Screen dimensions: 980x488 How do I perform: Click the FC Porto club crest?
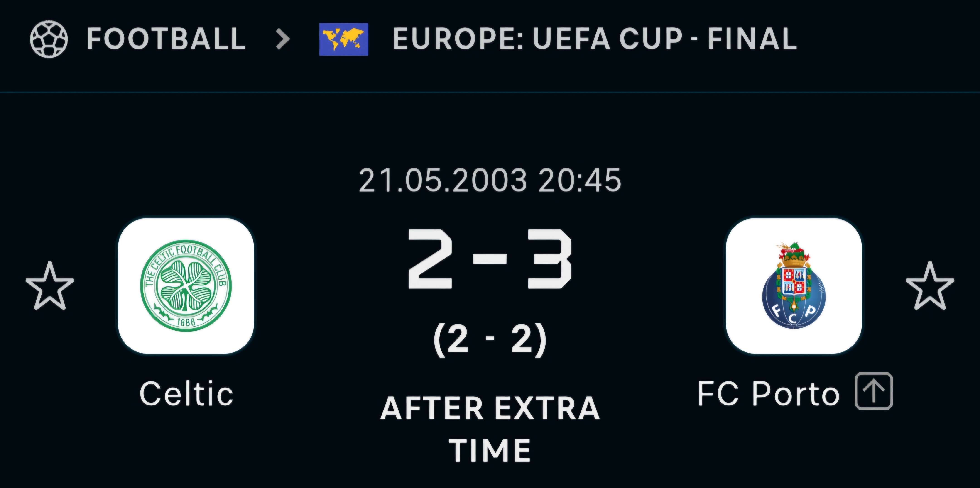794,286
